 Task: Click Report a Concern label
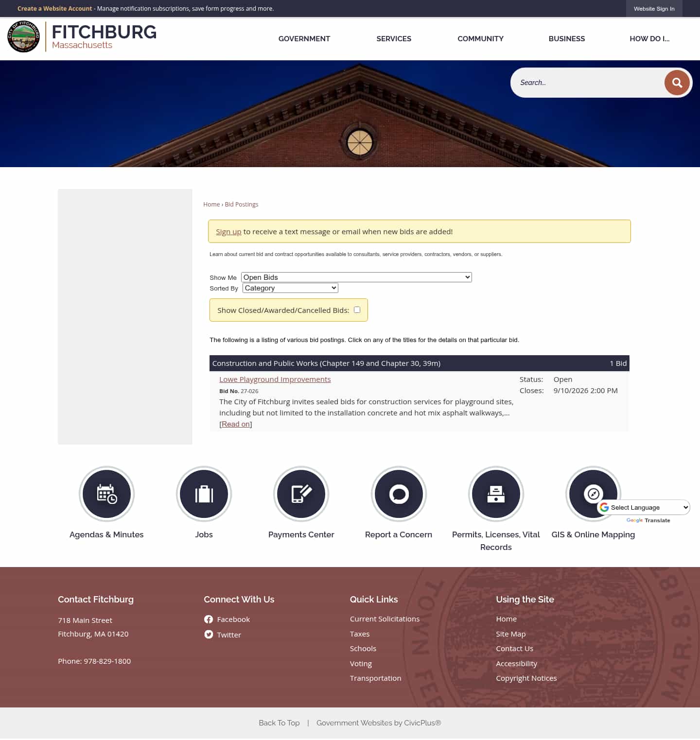click(x=399, y=534)
